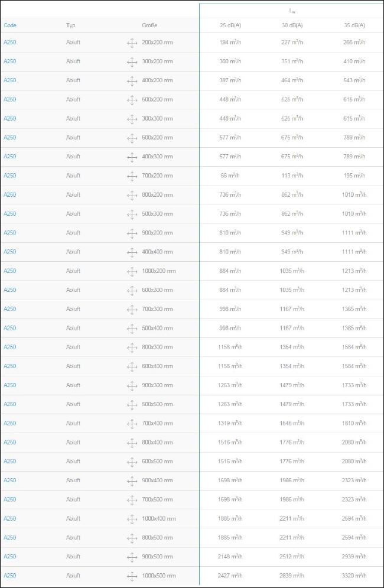Image resolution: width=384 pixels, height=588 pixels.
Task: Click the Code column header
Action: point(10,25)
